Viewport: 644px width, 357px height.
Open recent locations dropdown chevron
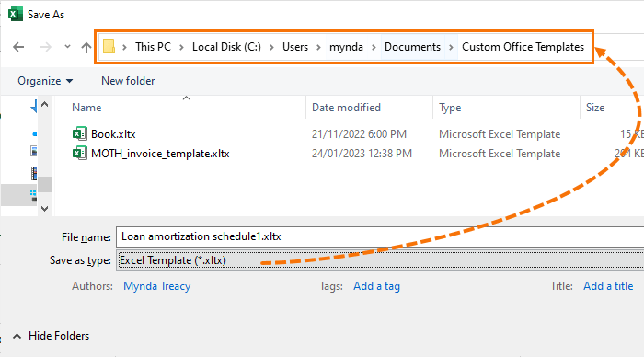pyautogui.click(x=67, y=46)
